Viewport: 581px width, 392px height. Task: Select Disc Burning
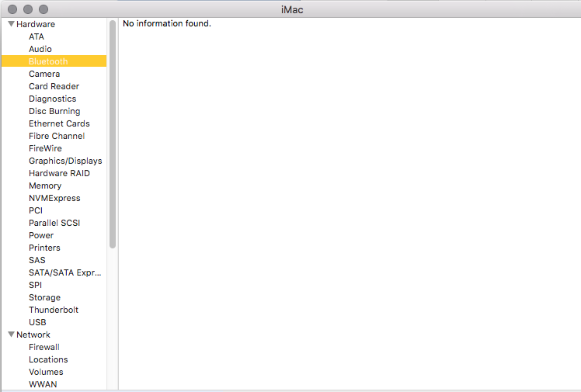click(54, 111)
